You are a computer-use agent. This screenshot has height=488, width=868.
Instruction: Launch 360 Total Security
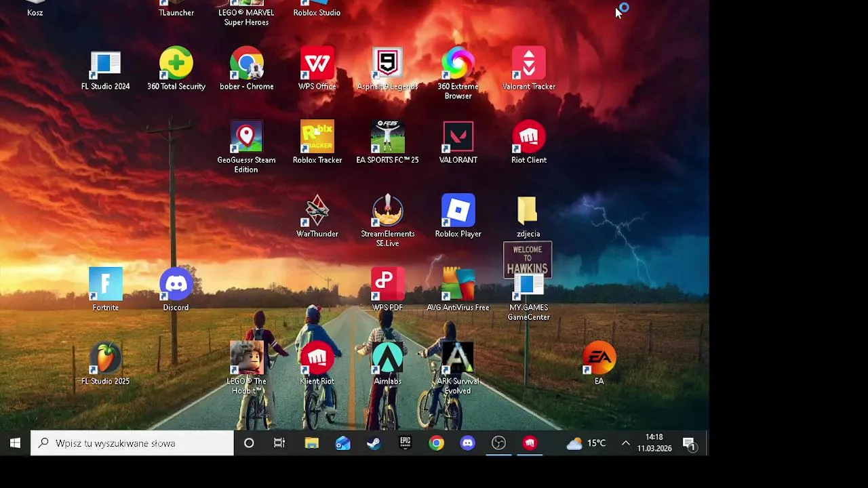pos(176,70)
